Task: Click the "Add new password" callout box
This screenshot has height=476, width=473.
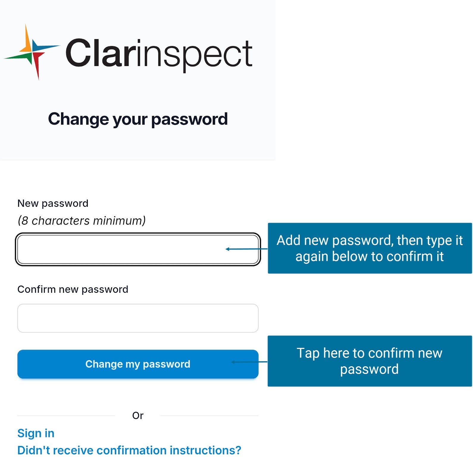Action: point(370,248)
